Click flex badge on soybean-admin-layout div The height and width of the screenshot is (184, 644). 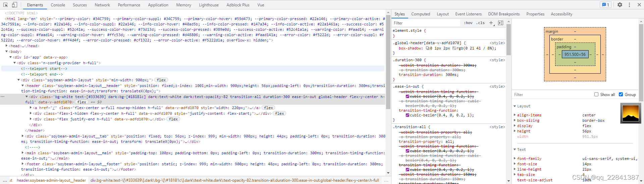coord(161,80)
